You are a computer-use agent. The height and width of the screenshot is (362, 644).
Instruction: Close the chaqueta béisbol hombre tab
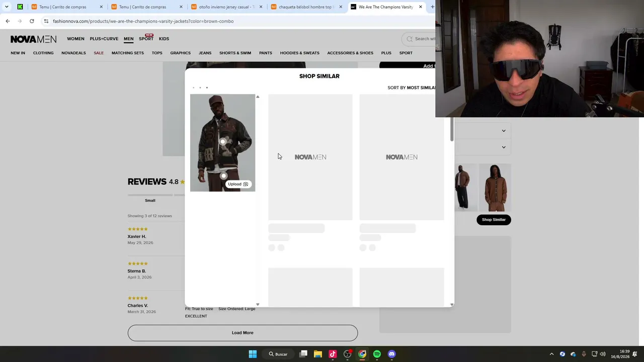(x=341, y=7)
